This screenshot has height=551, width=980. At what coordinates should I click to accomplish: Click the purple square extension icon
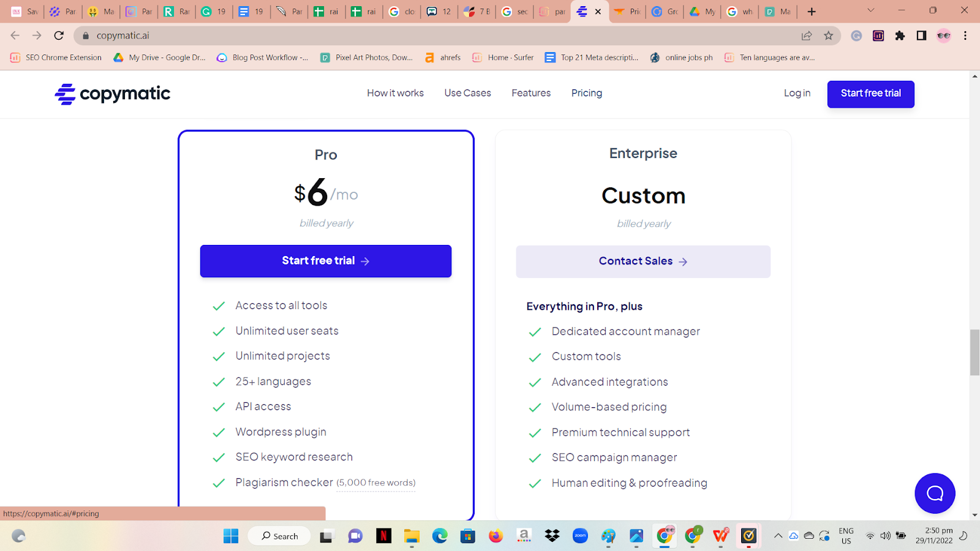(878, 36)
